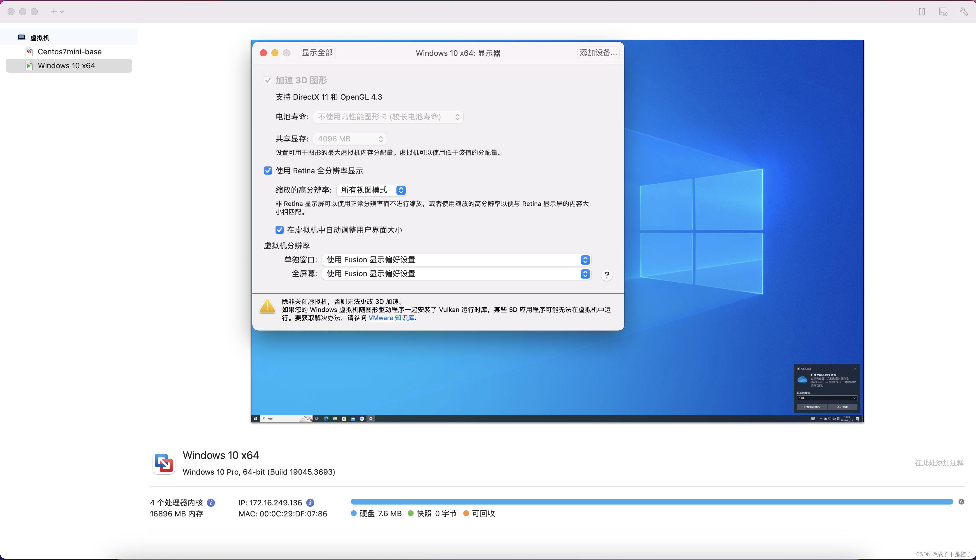This screenshot has height=560, width=976.
Task: Toggle the Accelerate 3D Graphics checkbox
Action: click(x=268, y=80)
